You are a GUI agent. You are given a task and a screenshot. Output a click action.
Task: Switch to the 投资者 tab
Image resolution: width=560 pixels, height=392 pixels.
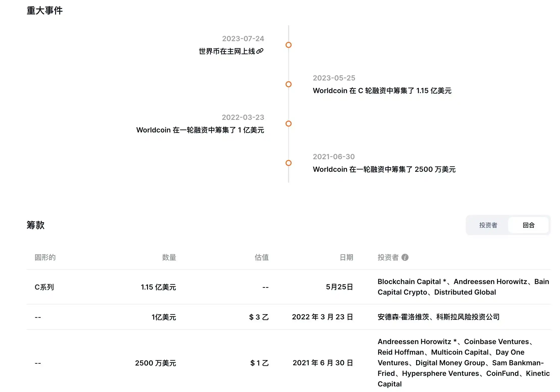point(488,225)
